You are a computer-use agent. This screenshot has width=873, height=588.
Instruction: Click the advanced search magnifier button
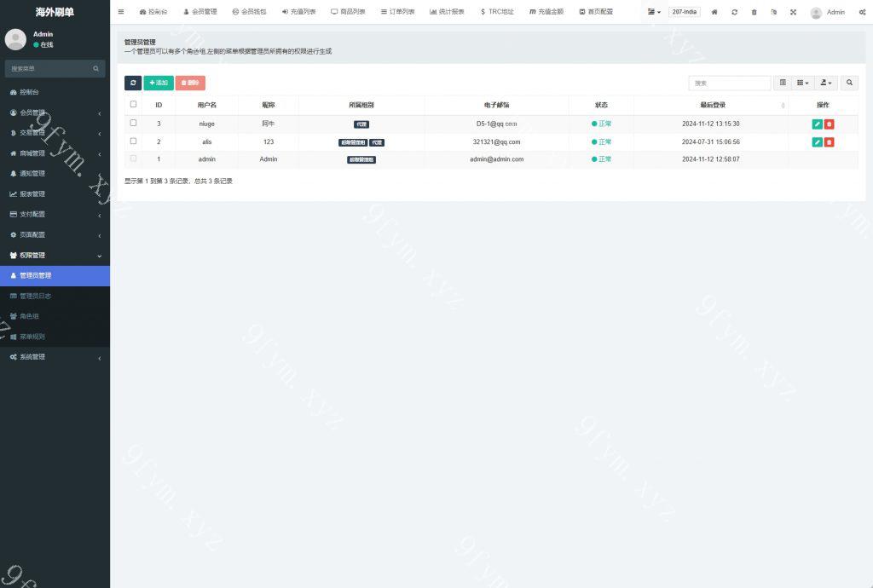click(x=849, y=83)
